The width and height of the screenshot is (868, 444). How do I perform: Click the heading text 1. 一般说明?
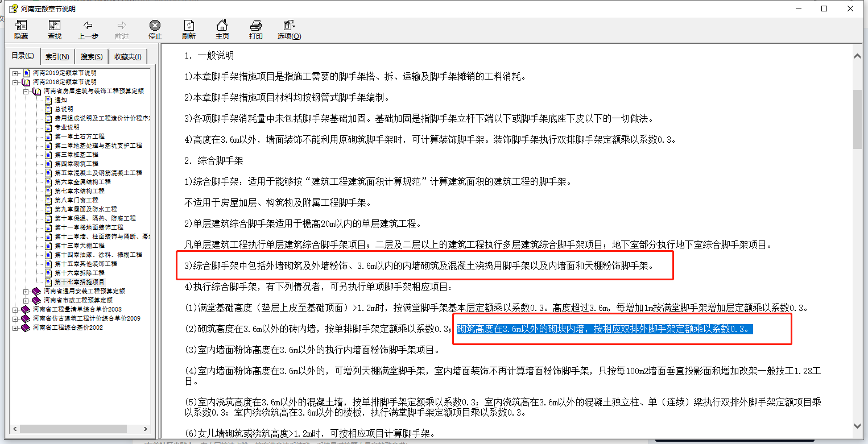pyautogui.click(x=209, y=56)
